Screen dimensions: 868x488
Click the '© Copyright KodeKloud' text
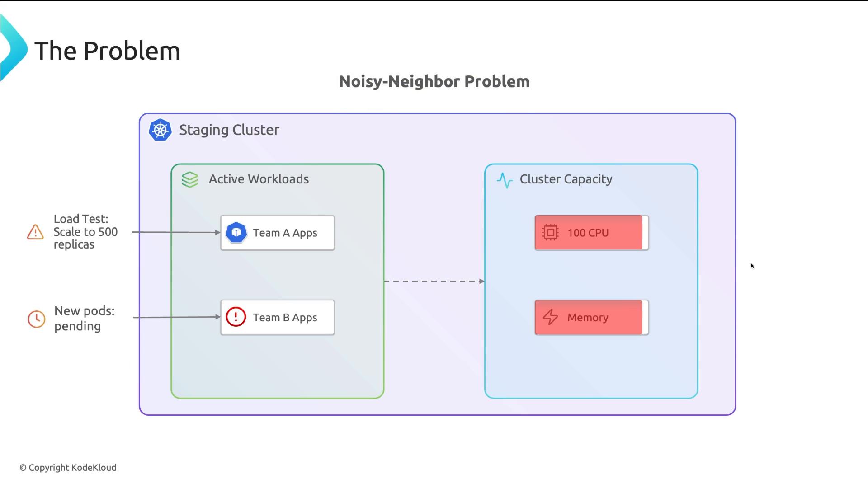[68, 468]
